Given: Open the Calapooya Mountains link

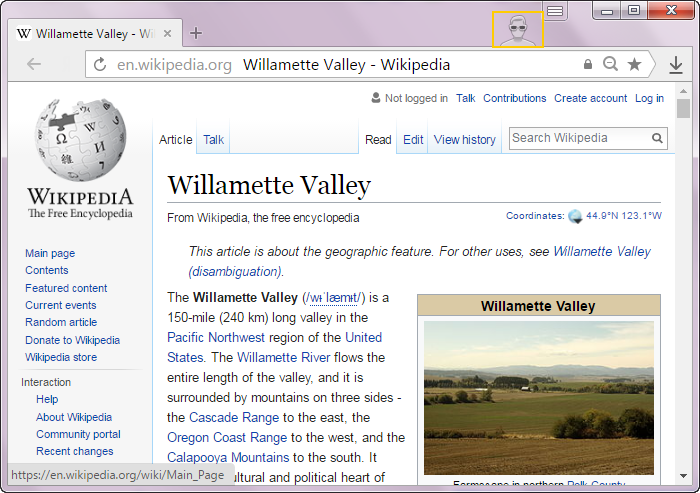Looking at the screenshot, I should tap(228, 457).
